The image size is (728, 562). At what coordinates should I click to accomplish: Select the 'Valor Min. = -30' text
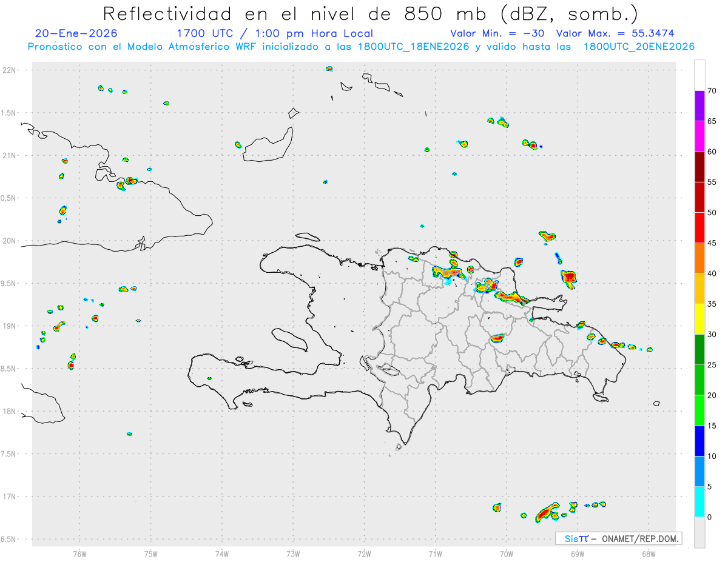click(x=497, y=33)
